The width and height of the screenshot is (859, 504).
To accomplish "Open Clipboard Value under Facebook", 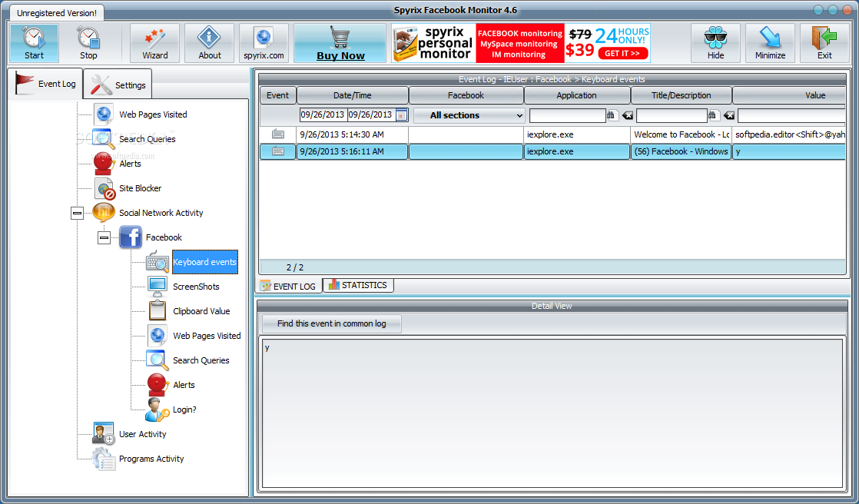I will pyautogui.click(x=201, y=311).
